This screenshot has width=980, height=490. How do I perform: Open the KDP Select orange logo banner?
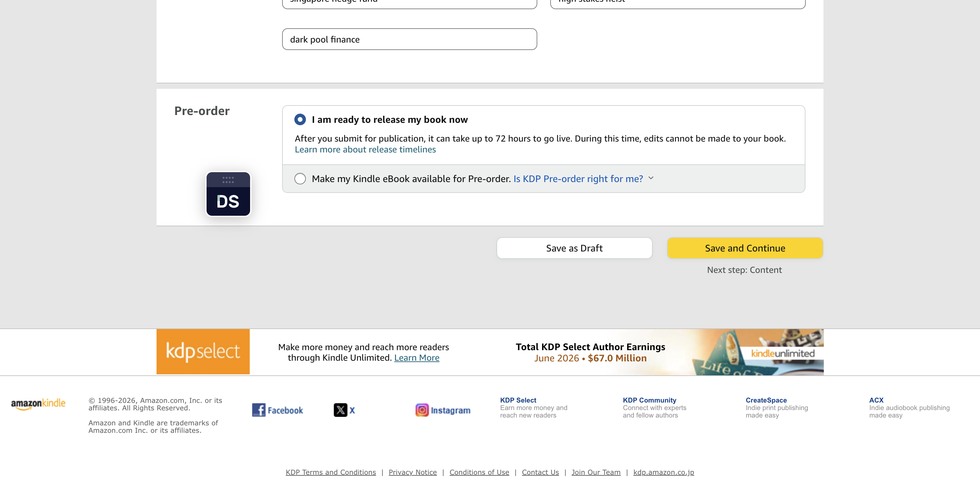click(x=203, y=352)
